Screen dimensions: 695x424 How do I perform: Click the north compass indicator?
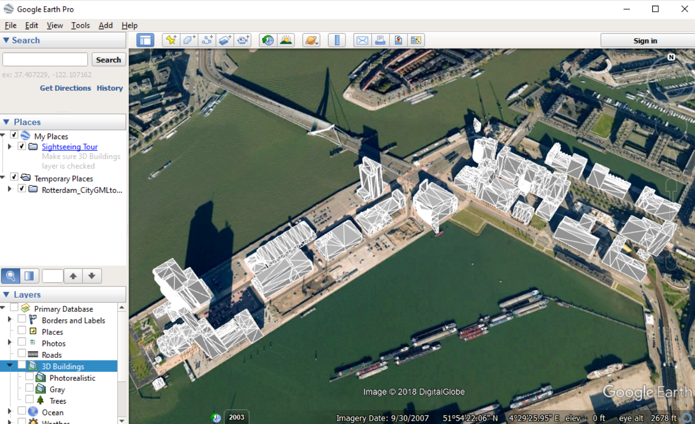point(671,57)
